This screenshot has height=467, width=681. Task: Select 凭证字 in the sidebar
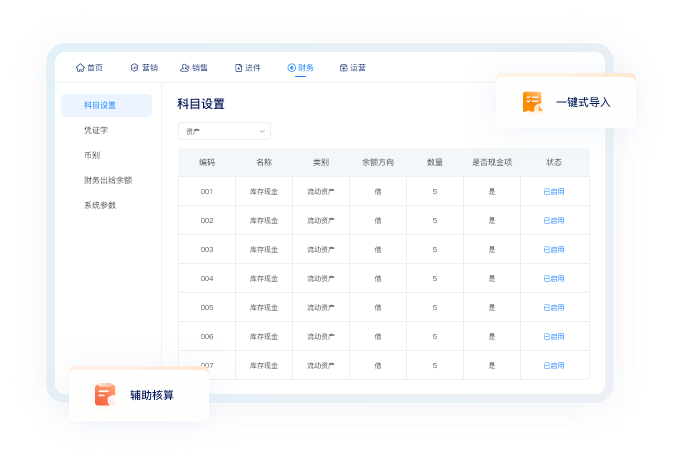pos(96,130)
